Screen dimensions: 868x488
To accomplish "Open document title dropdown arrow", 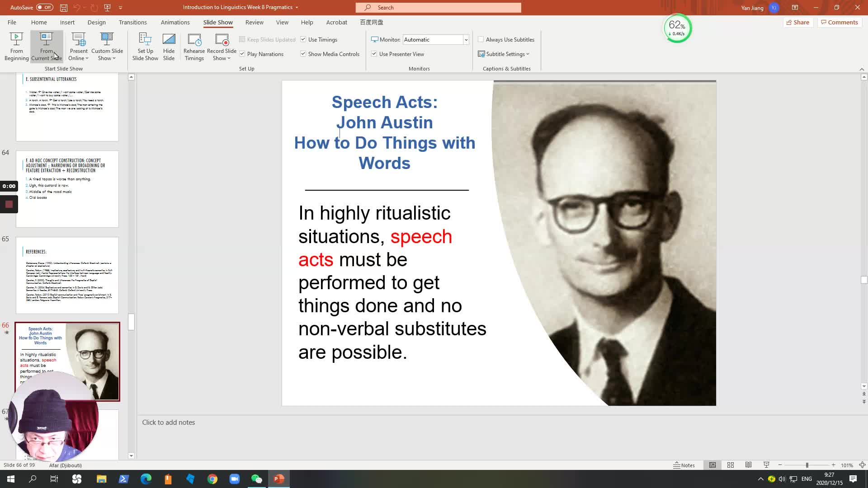I will (297, 8).
